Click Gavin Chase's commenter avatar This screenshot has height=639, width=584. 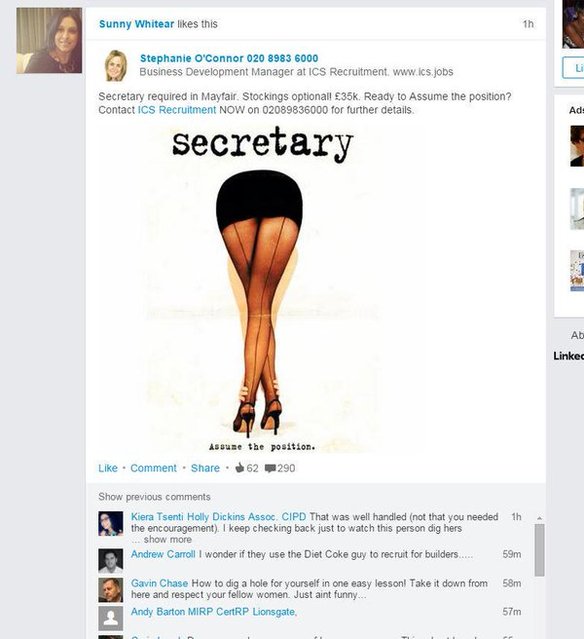(x=110, y=590)
